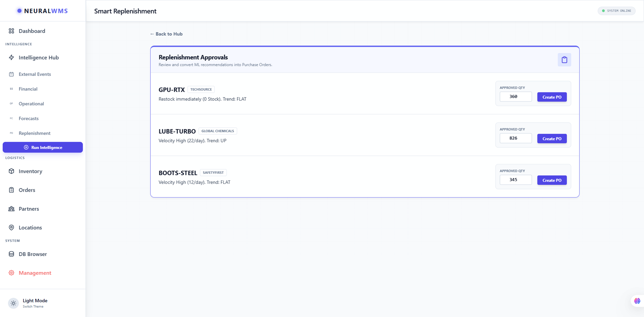Click the Orders clipboard icon in sidebar

point(11,190)
